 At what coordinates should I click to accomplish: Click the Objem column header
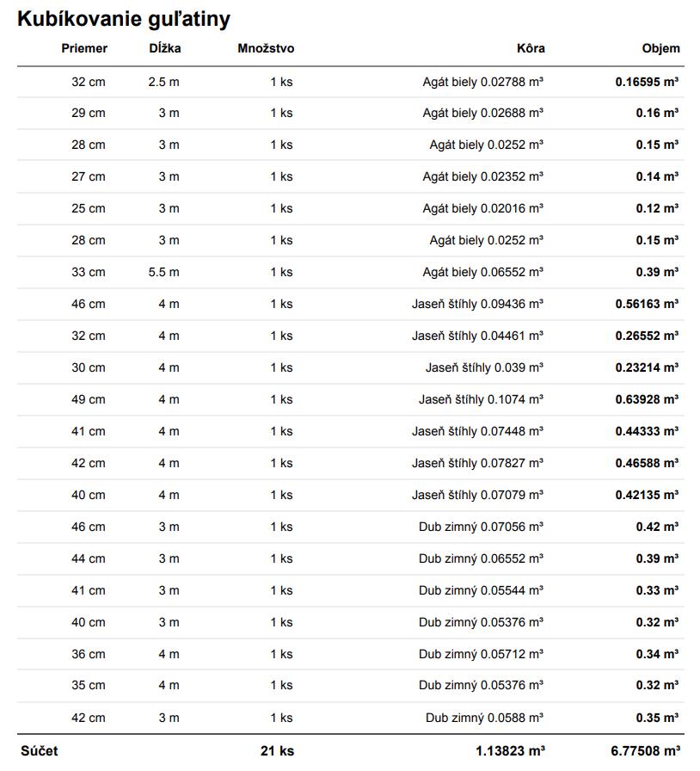660,48
